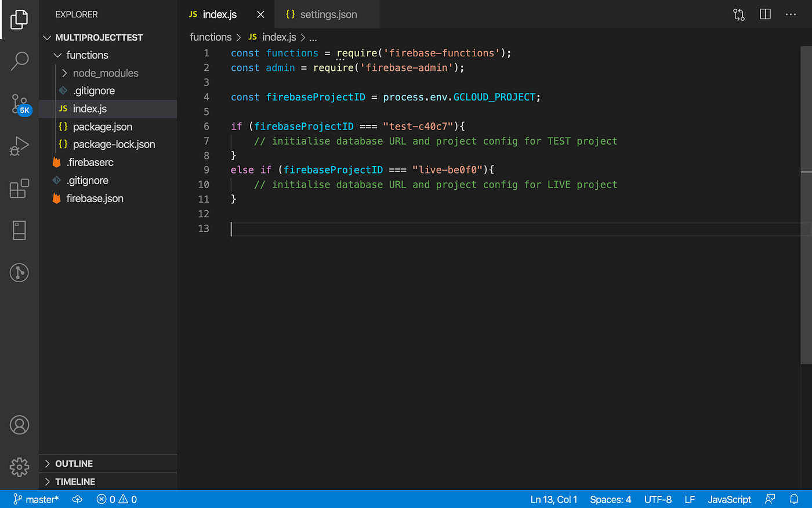Open the Run and Debug view
The image size is (812, 508).
pyautogui.click(x=19, y=146)
